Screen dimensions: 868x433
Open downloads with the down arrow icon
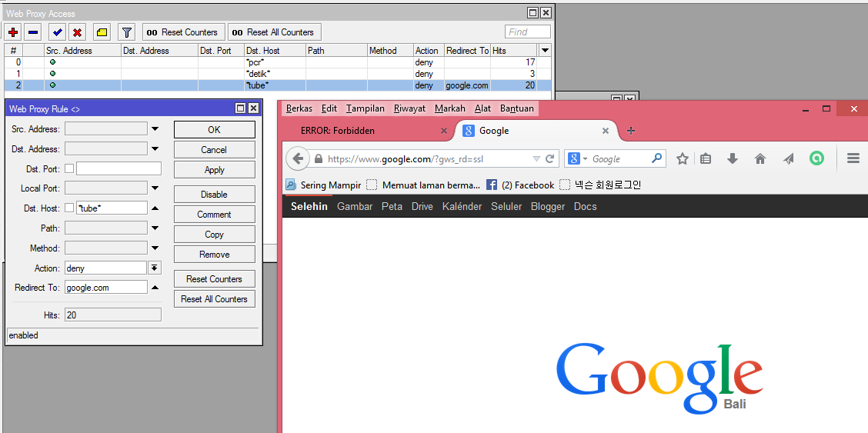(733, 159)
